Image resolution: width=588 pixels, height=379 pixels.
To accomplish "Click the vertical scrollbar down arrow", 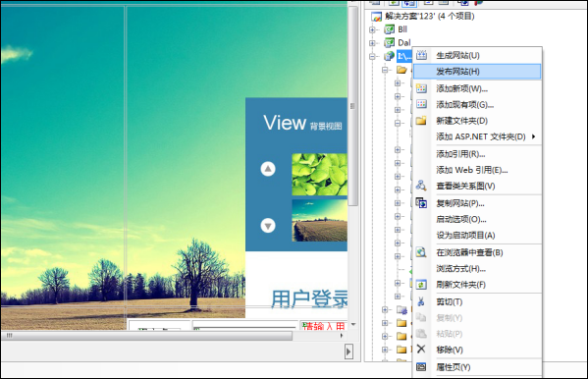I will 352,325.
